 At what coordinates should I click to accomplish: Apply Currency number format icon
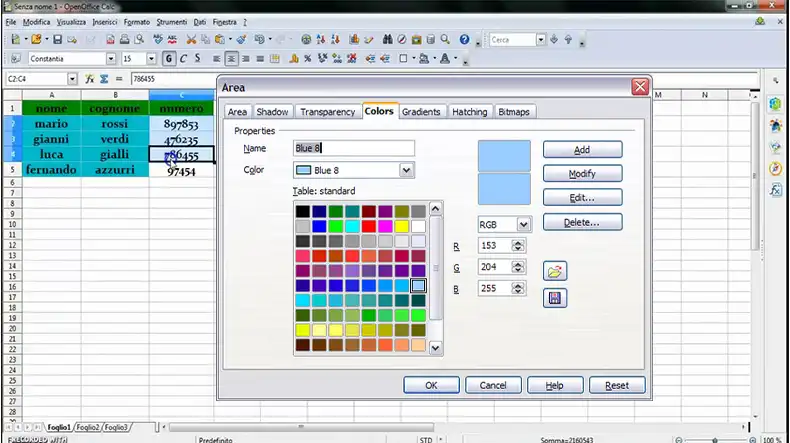point(294,59)
